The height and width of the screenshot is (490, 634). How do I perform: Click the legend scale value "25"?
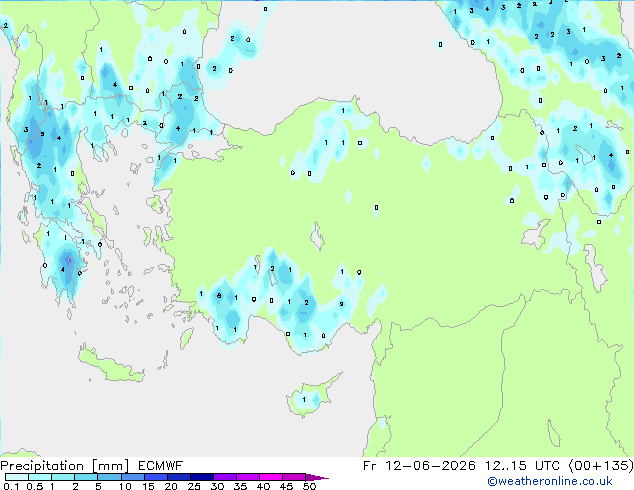pyautogui.click(x=194, y=486)
